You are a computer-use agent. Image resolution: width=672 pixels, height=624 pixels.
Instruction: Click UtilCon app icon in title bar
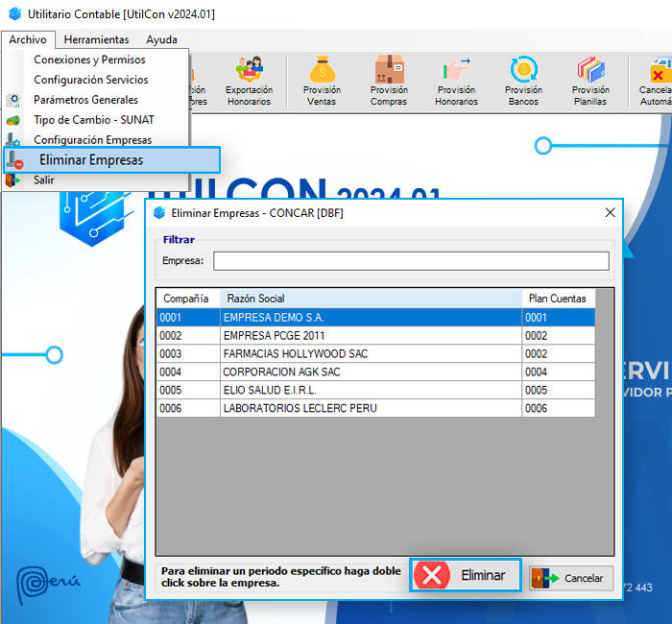pyautogui.click(x=15, y=13)
